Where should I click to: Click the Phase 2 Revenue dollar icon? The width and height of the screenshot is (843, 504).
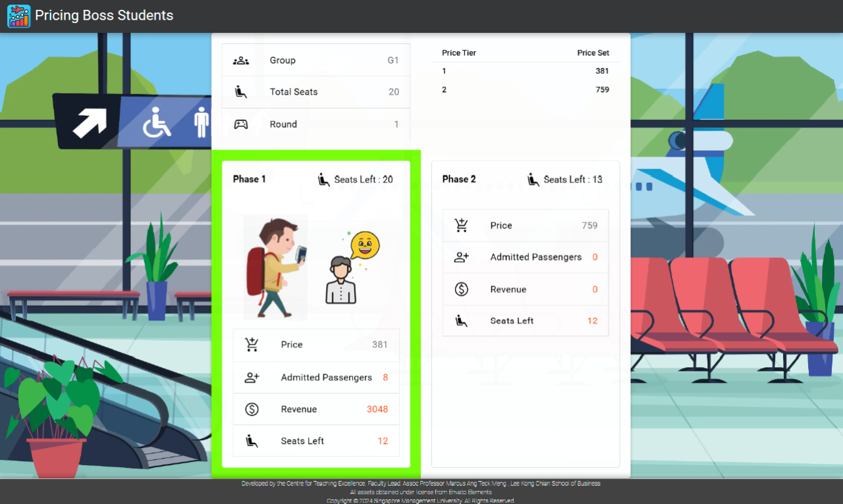point(461,290)
